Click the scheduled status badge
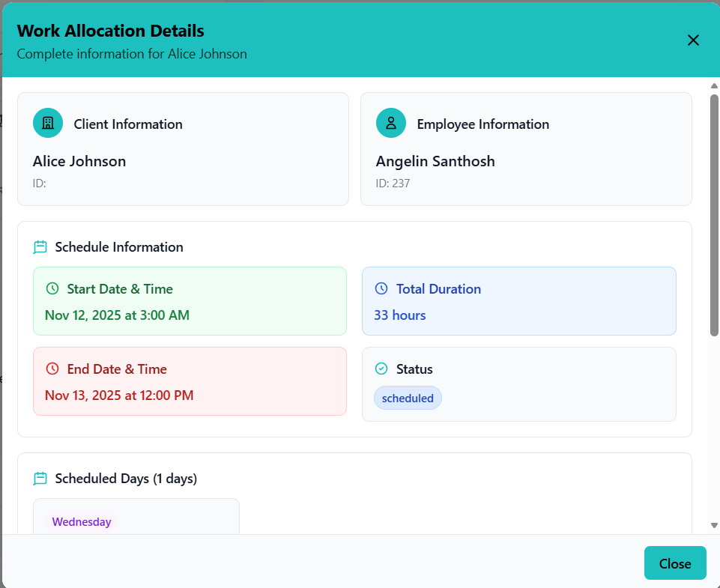 (x=408, y=398)
